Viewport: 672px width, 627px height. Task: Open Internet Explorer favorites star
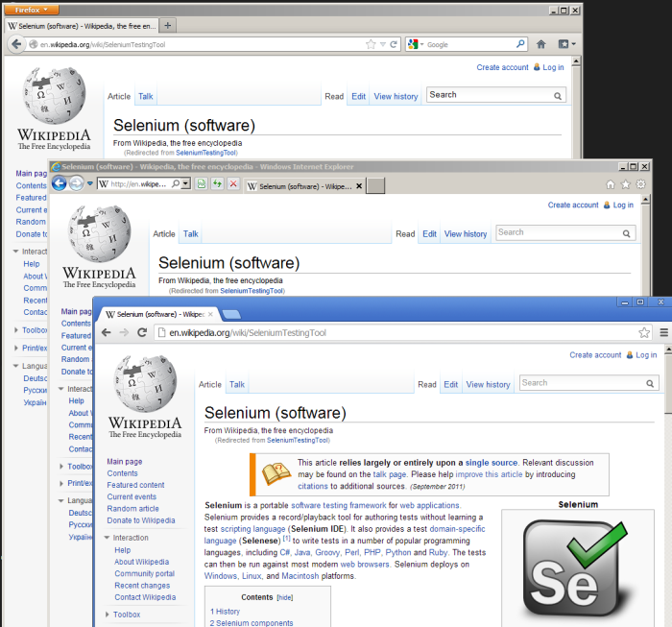[x=626, y=184]
